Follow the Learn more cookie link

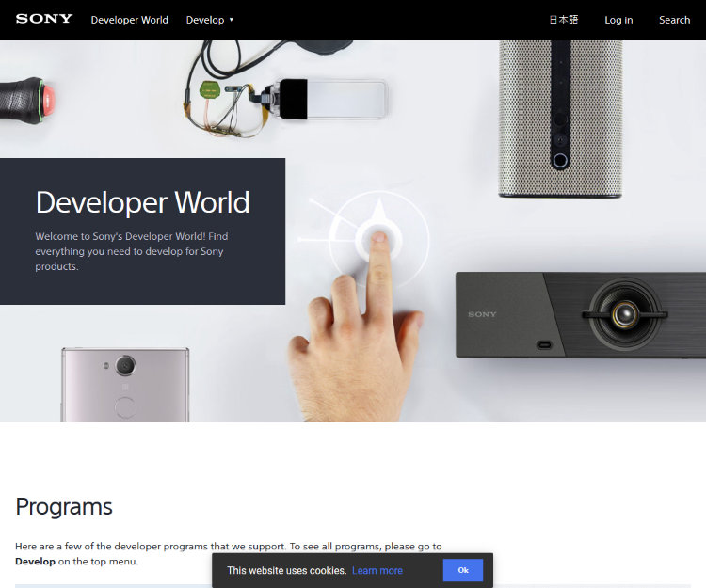[x=377, y=570]
